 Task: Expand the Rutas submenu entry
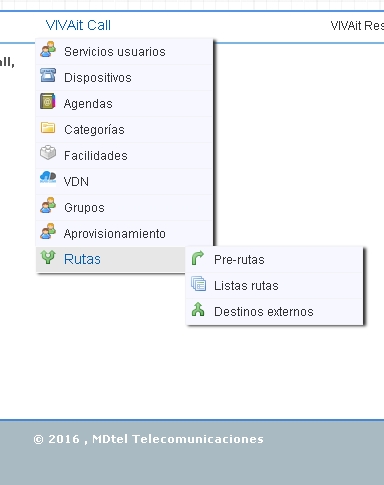click(x=110, y=259)
